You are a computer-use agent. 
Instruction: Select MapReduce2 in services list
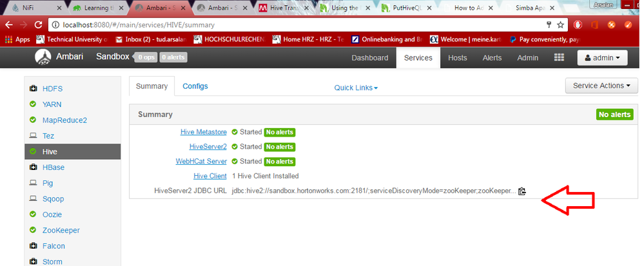(64, 120)
